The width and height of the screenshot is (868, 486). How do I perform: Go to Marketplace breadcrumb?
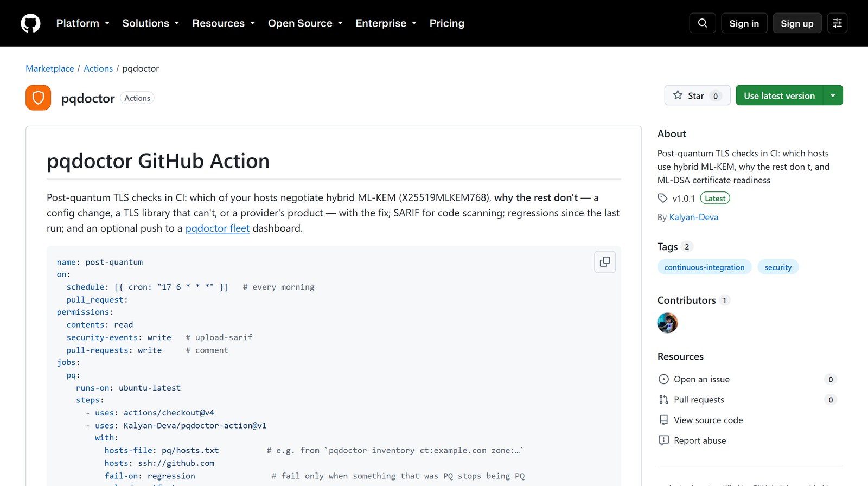pyautogui.click(x=50, y=68)
